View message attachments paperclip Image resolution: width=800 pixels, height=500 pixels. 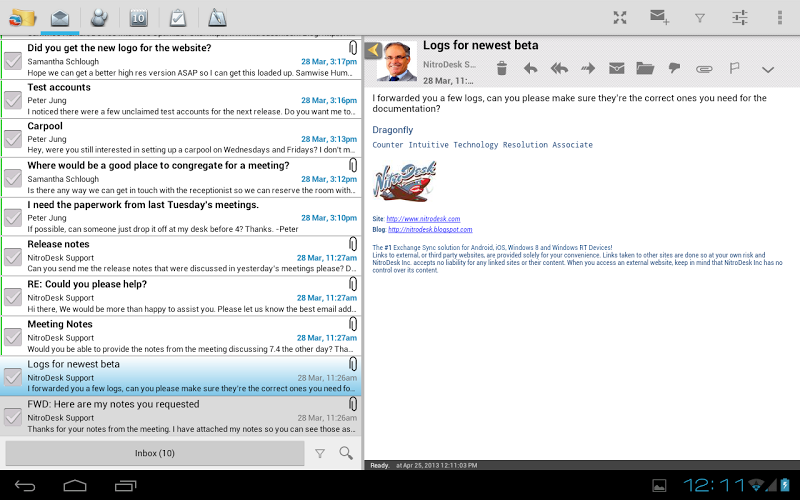pyautogui.click(x=704, y=68)
